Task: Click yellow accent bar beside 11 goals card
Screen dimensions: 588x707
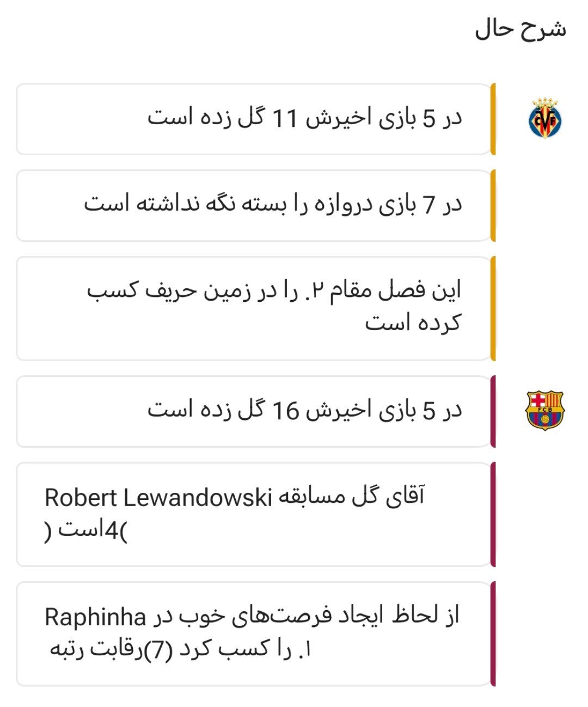Action: tap(493, 119)
